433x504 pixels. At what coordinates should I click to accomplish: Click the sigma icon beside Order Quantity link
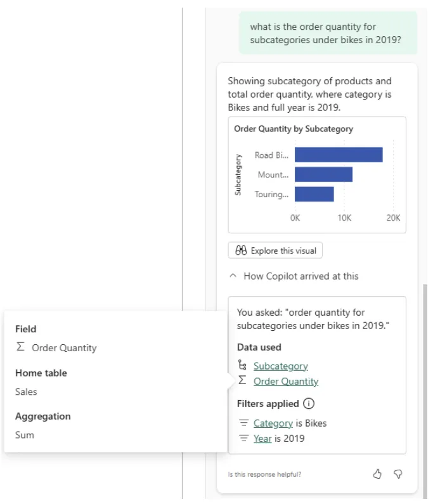tap(242, 380)
